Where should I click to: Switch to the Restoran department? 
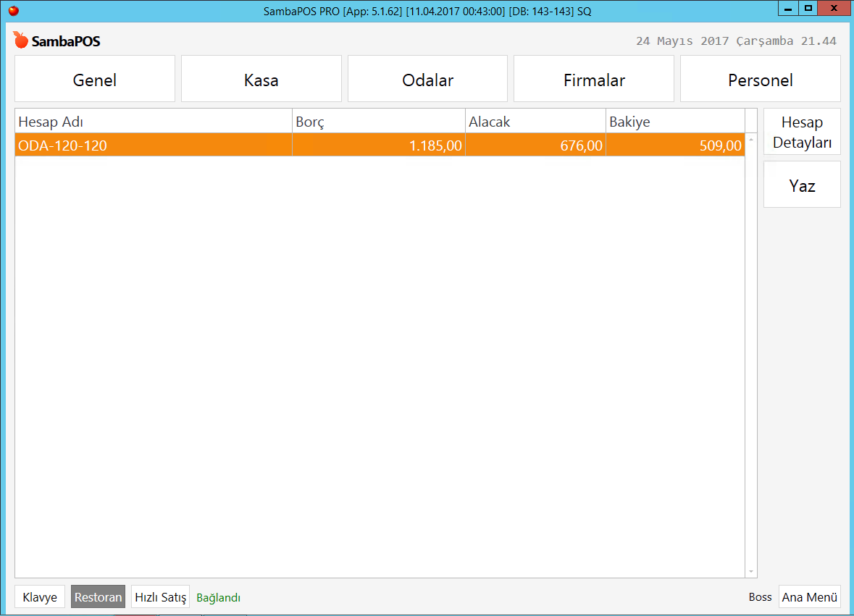coord(98,597)
